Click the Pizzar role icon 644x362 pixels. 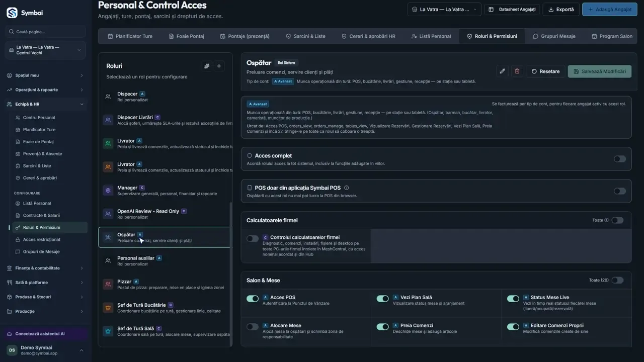coord(108,284)
